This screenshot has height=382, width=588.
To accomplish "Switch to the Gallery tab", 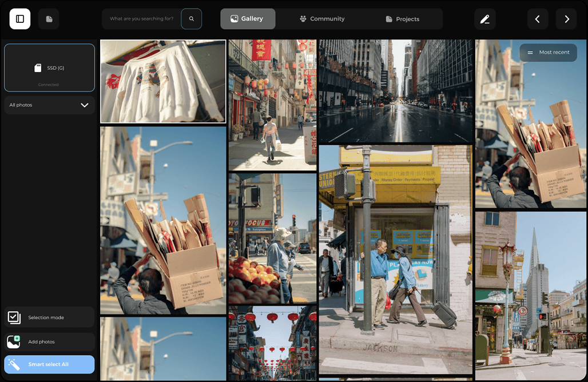I will pos(247,19).
